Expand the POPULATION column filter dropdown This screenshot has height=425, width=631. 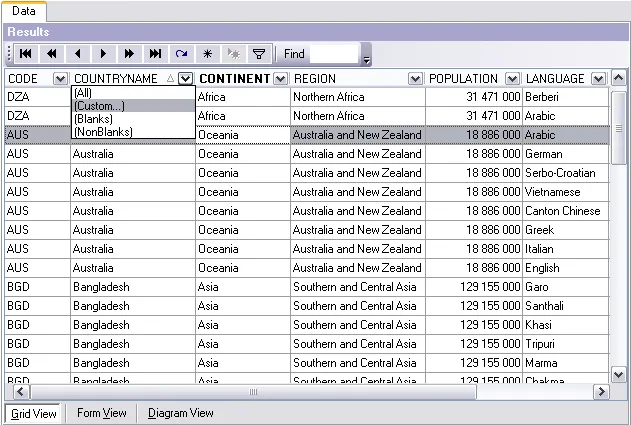512,79
